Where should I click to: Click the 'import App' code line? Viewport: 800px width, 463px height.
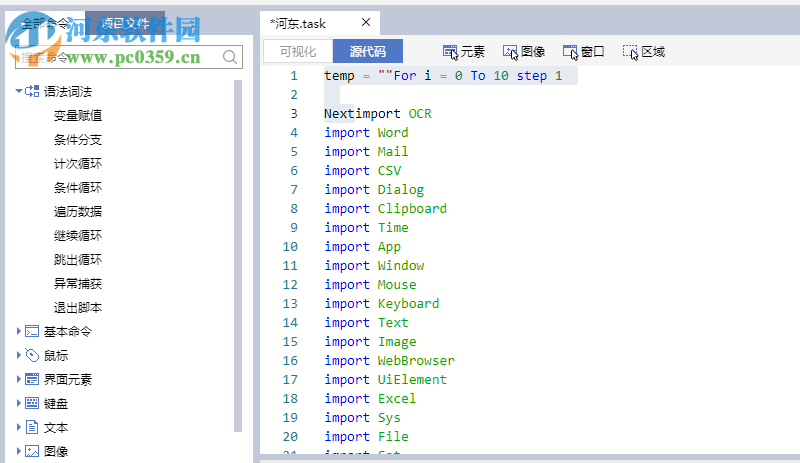click(363, 247)
